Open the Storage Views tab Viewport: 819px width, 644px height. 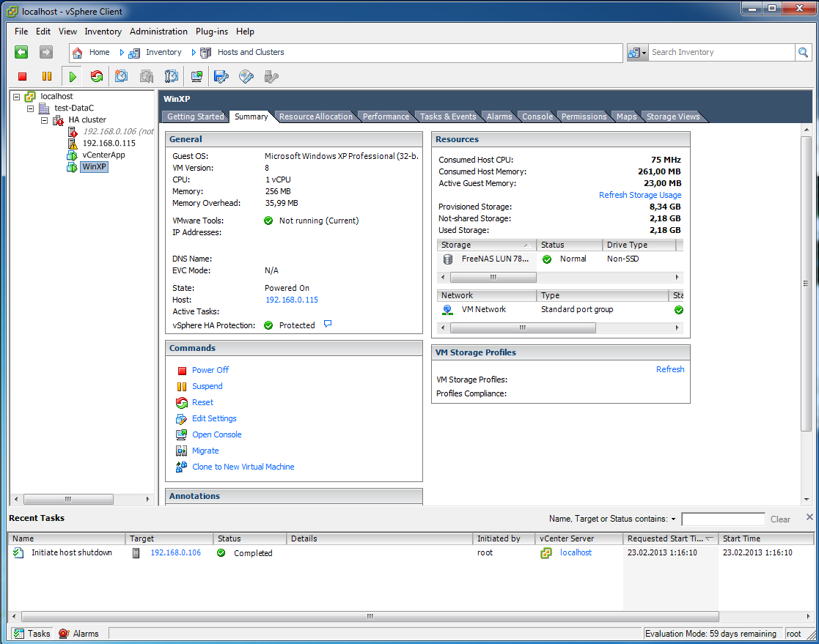click(673, 116)
